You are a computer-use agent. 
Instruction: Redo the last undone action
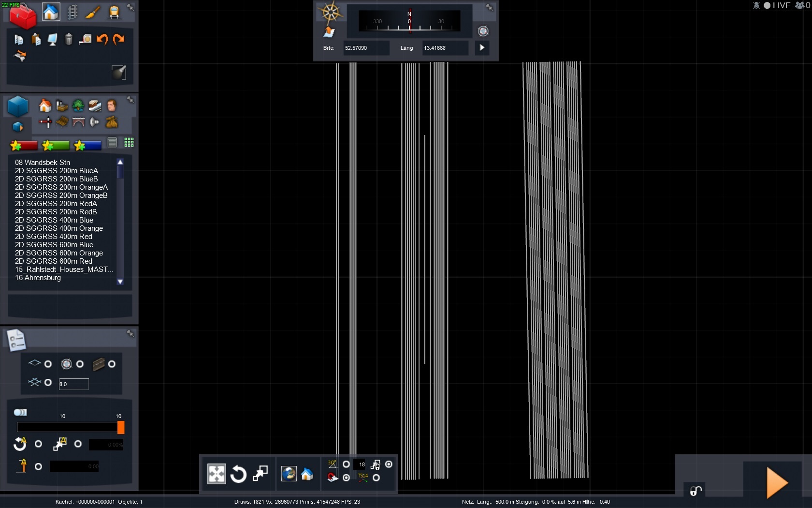tap(118, 39)
